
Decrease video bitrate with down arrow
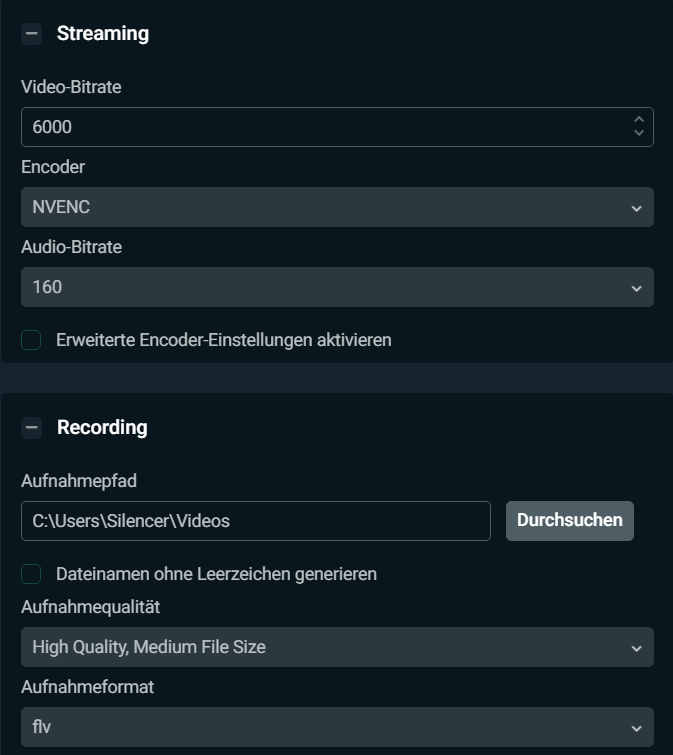pyautogui.click(x=638, y=134)
